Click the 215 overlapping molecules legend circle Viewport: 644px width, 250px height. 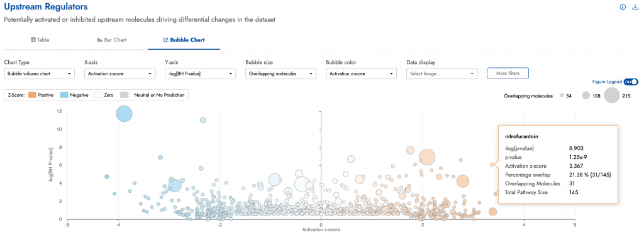(611, 95)
